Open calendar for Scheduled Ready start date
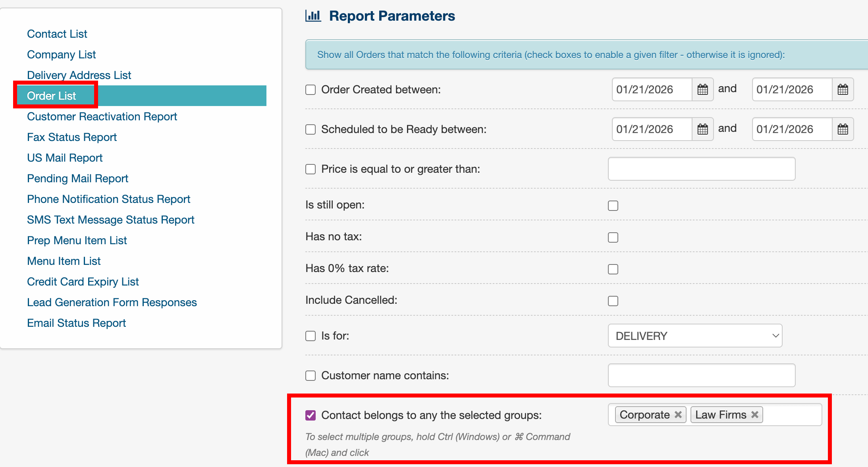Screen dimensions: 868x467 pyautogui.click(x=702, y=129)
